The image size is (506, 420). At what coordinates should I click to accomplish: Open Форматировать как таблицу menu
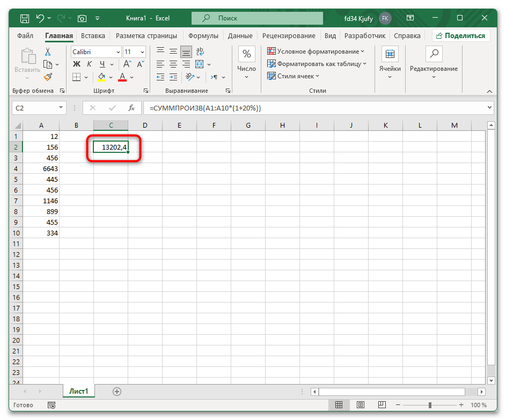click(x=317, y=64)
